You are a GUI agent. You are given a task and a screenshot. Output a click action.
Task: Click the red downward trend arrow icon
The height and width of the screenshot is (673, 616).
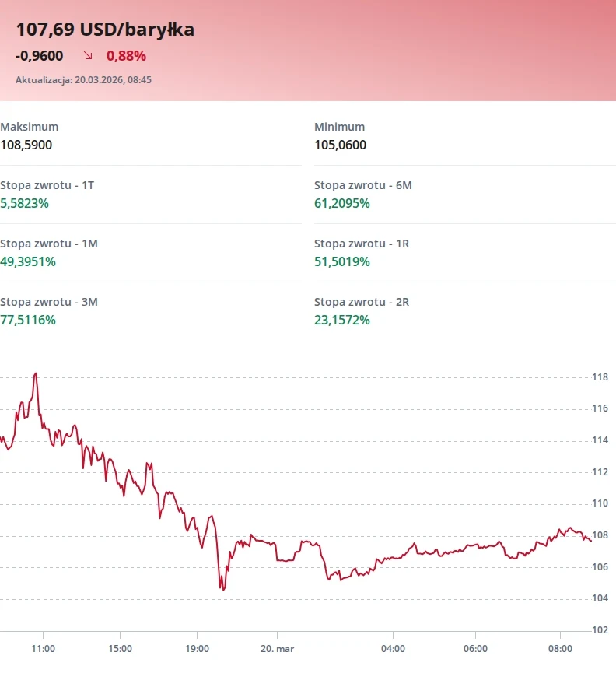(x=88, y=56)
